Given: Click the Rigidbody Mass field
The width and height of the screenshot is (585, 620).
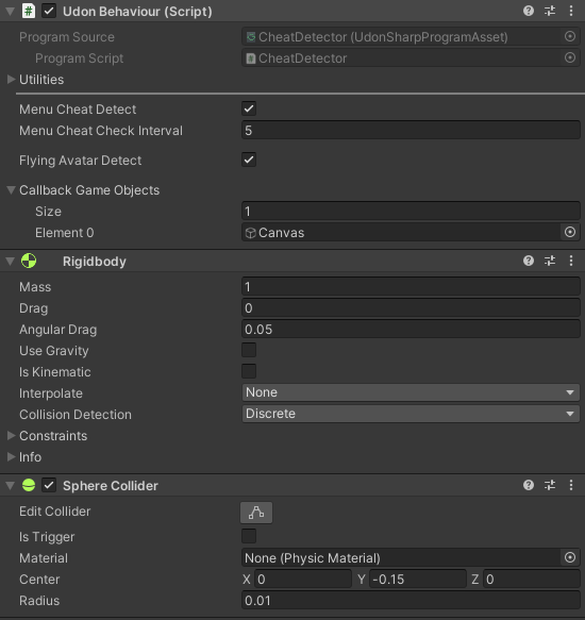Looking at the screenshot, I should click(x=411, y=287).
